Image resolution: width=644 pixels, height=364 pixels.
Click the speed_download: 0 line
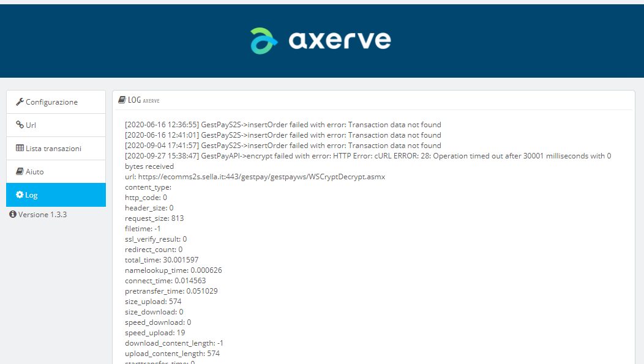point(158,322)
